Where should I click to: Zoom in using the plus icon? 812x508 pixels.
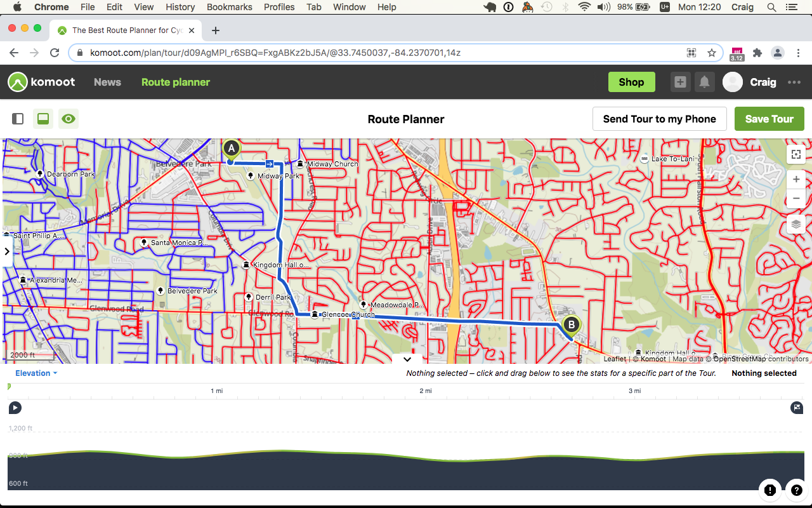(x=796, y=179)
